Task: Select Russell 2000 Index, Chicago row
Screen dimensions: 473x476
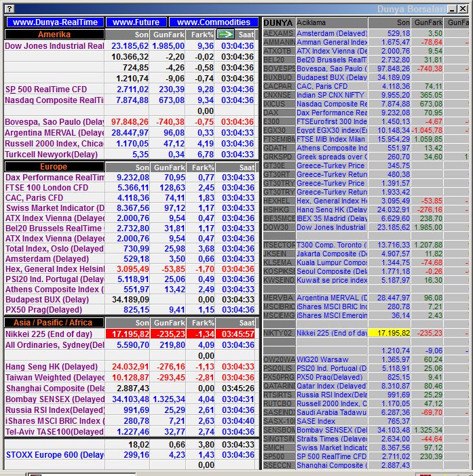Action: click(130, 144)
